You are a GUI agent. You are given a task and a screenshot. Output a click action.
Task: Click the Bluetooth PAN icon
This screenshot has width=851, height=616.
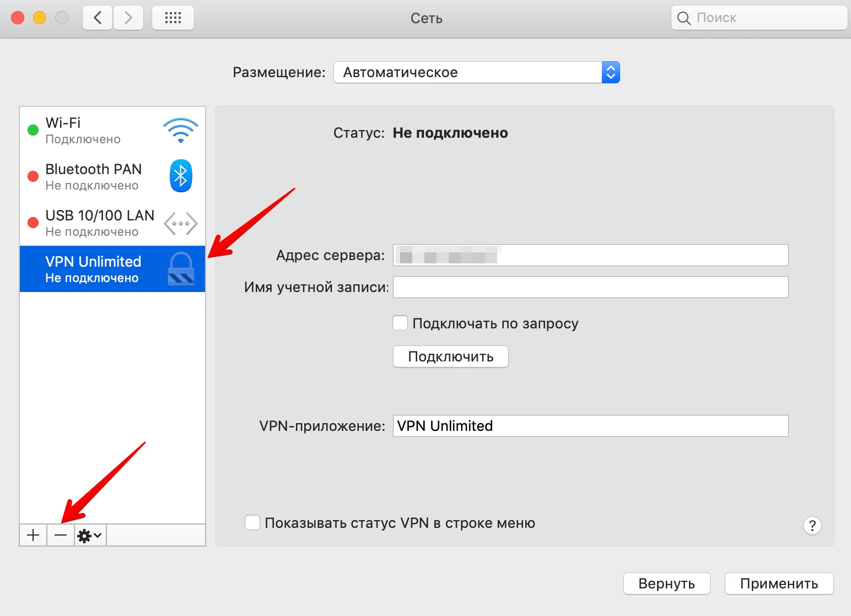click(181, 176)
